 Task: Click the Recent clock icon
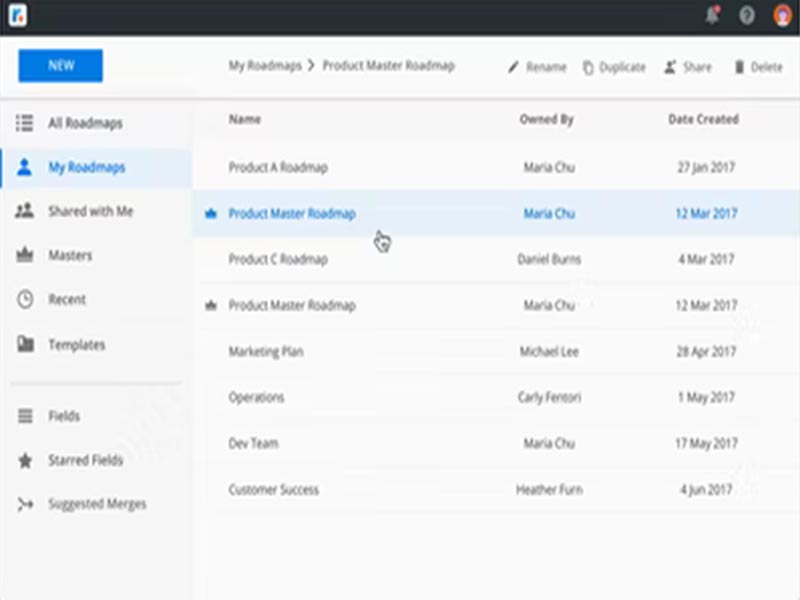pyautogui.click(x=25, y=299)
